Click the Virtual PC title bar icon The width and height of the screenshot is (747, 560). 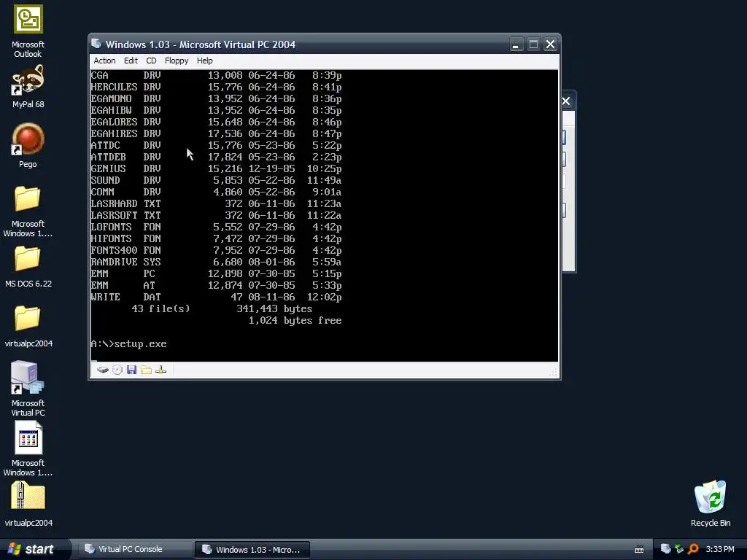click(x=96, y=44)
